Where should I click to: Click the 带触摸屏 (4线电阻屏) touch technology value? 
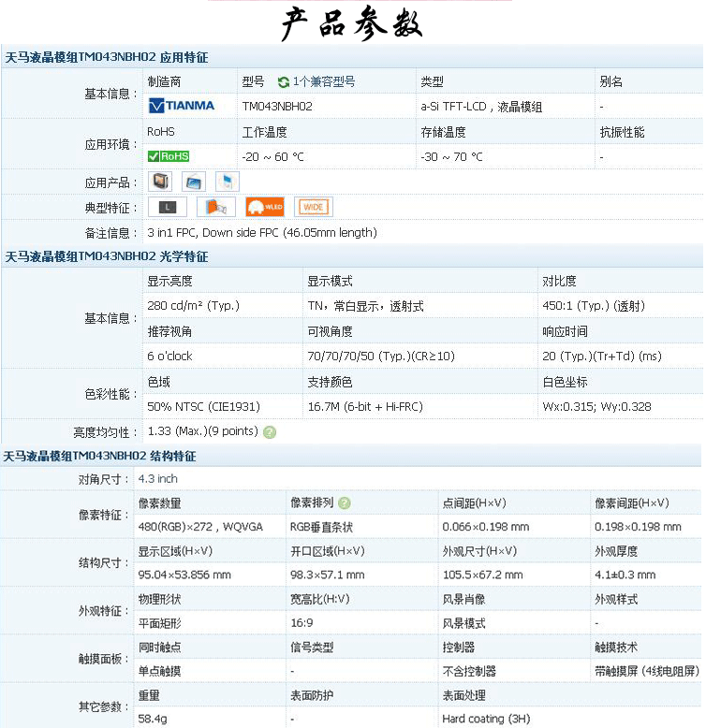(x=647, y=671)
